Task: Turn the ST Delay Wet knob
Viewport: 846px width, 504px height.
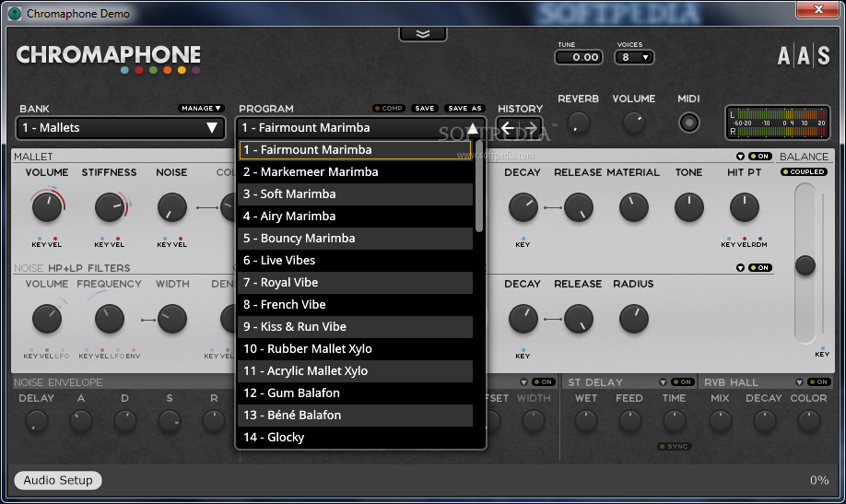Action: 586,421
